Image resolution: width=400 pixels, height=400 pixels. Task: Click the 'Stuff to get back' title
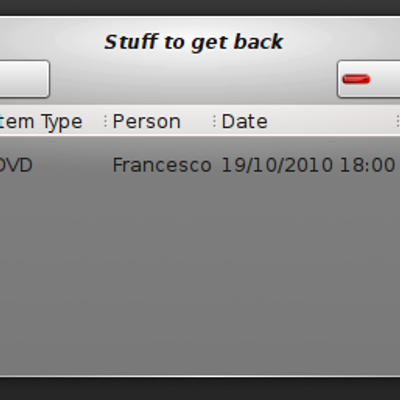[194, 42]
